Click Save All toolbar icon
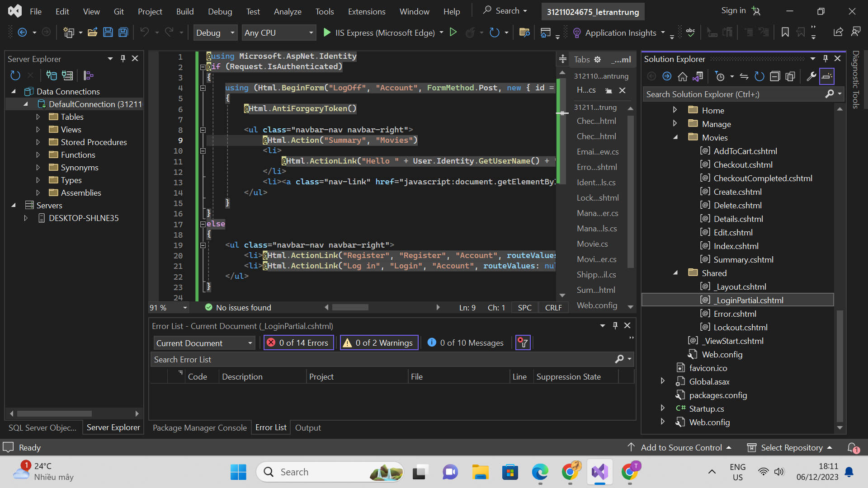Viewport: 868px width, 488px height. pyautogui.click(x=123, y=33)
